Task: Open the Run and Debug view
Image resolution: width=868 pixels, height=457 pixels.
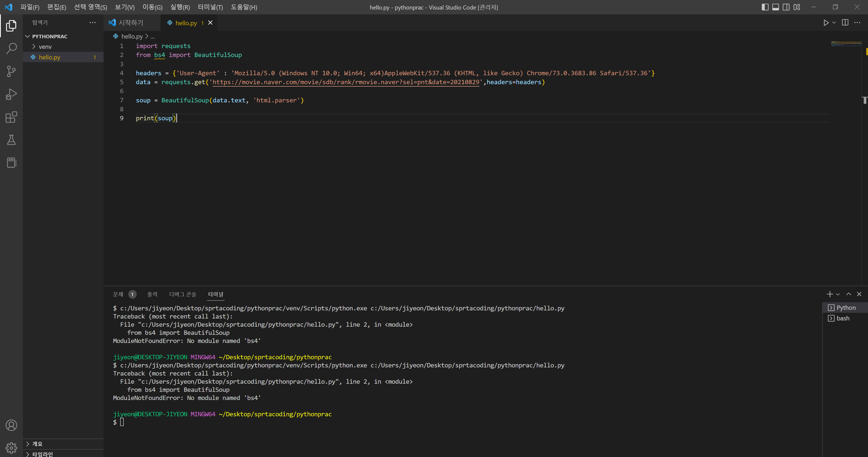Action: click(x=11, y=94)
